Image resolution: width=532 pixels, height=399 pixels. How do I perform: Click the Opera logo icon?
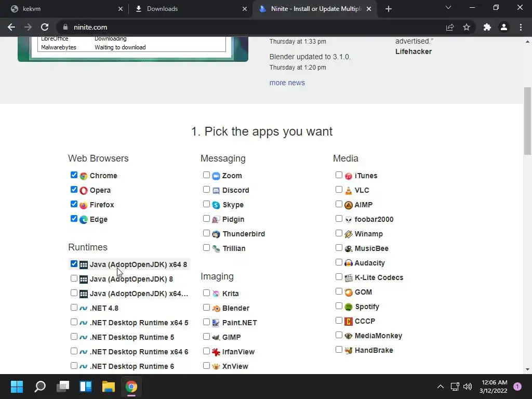coord(84,190)
